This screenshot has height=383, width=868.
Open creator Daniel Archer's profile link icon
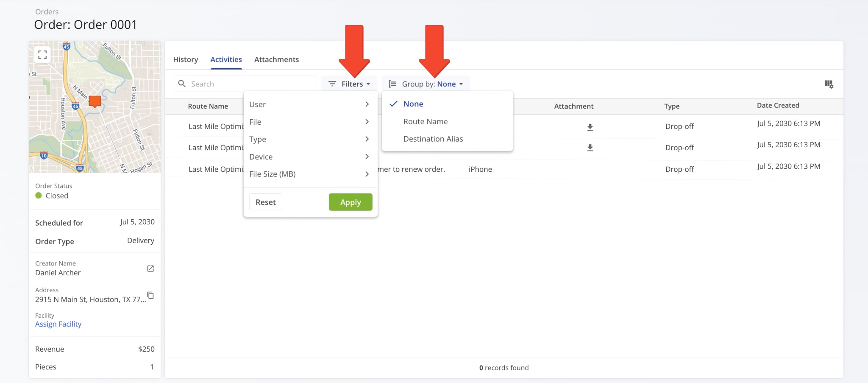click(x=150, y=268)
